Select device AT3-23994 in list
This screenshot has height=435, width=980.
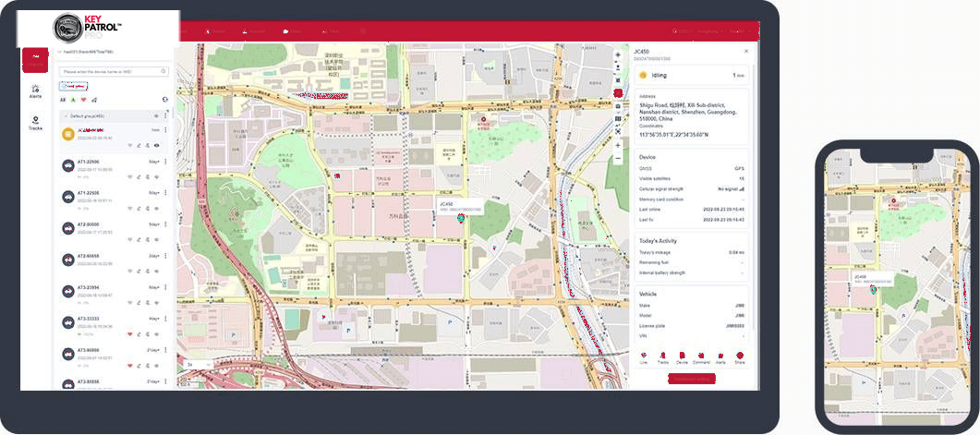114,295
